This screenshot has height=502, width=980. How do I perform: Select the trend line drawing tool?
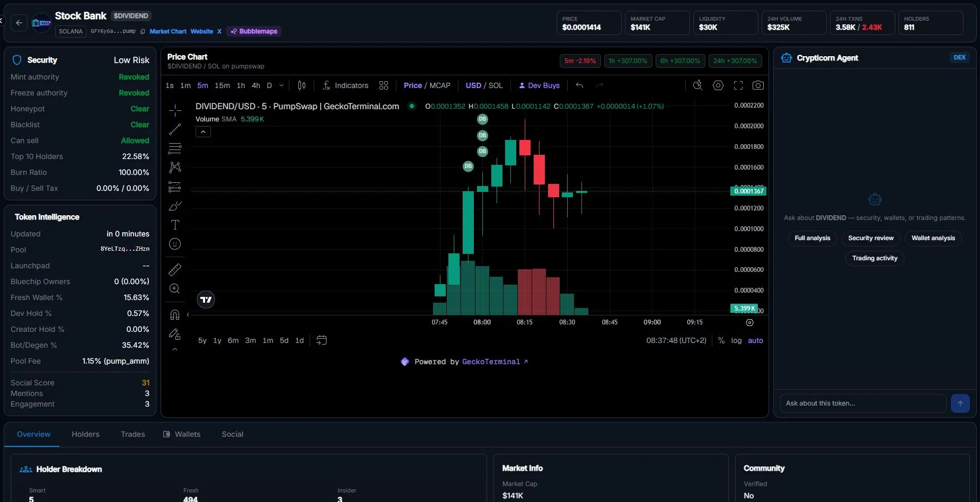tap(175, 129)
